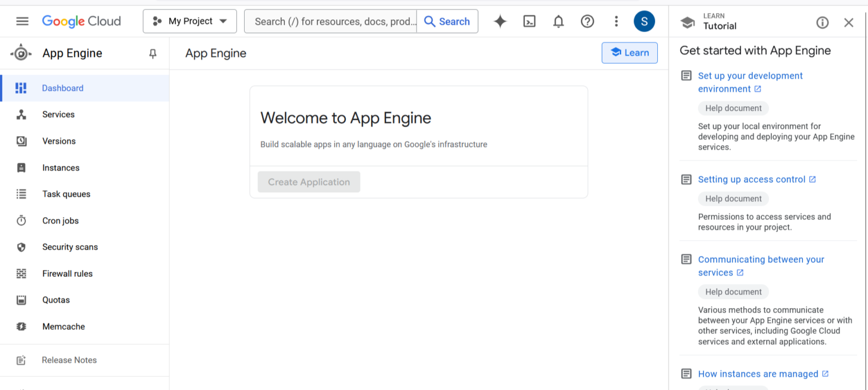
Task: Open Task queues
Action: [66, 194]
